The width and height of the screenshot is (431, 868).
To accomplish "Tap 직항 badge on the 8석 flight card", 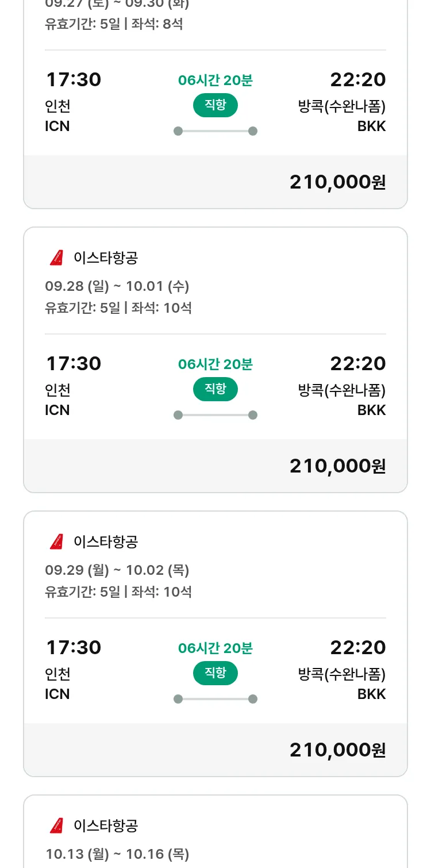I will tap(215, 105).
